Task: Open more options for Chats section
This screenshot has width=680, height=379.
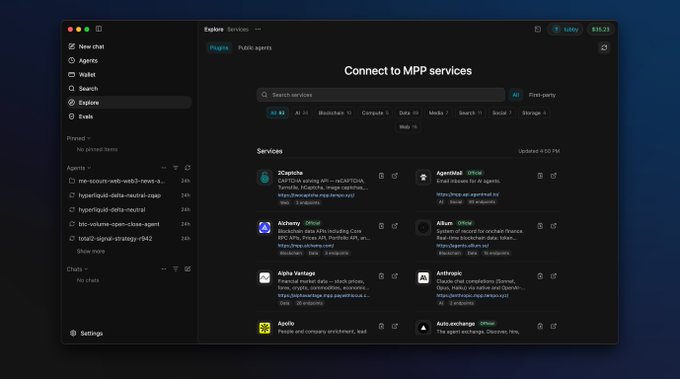Action: 163,269
